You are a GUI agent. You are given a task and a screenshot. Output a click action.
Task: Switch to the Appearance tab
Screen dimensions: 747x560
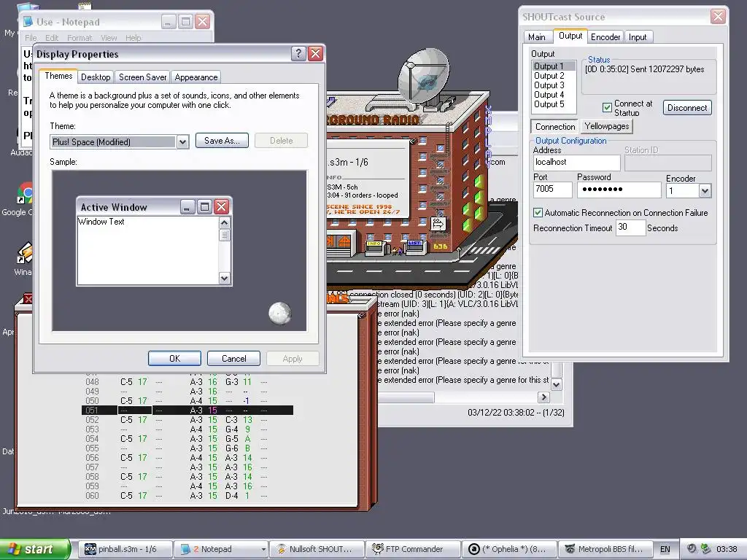tap(196, 77)
